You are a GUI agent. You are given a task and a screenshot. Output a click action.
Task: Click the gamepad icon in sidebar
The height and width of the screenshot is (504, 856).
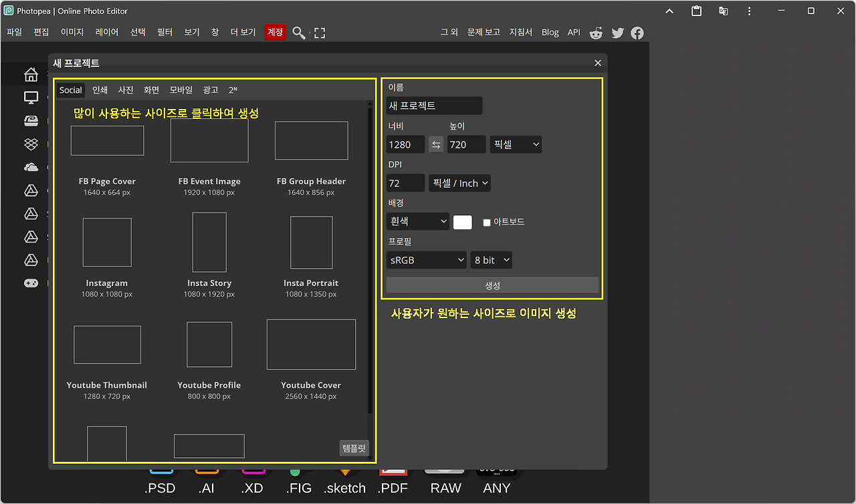31,283
